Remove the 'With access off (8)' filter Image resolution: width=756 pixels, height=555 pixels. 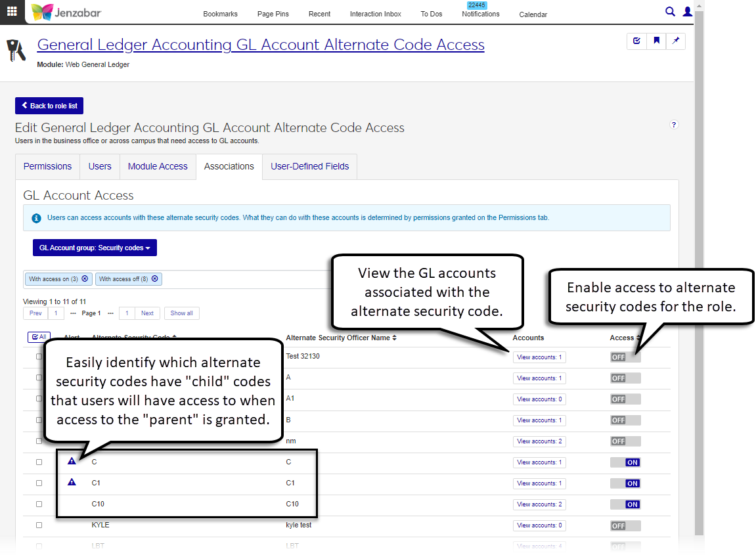pyautogui.click(x=155, y=278)
